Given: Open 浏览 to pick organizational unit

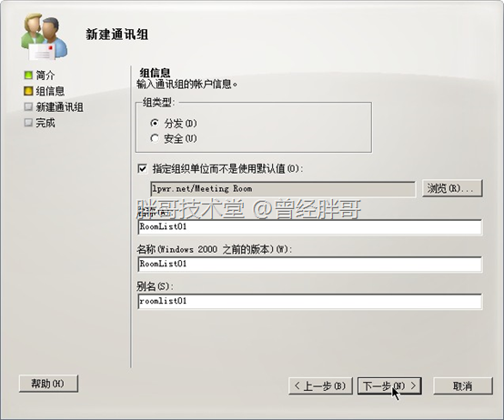Looking at the screenshot, I should coord(452,188).
